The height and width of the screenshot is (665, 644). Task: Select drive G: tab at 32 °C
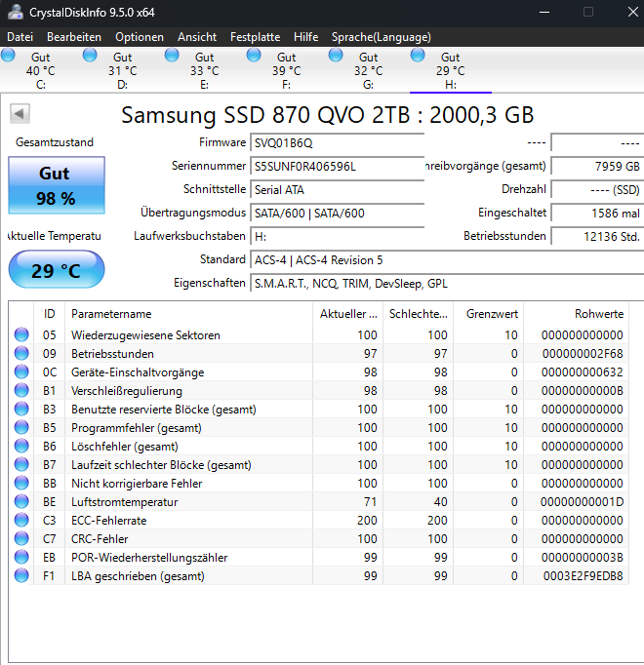click(369, 70)
